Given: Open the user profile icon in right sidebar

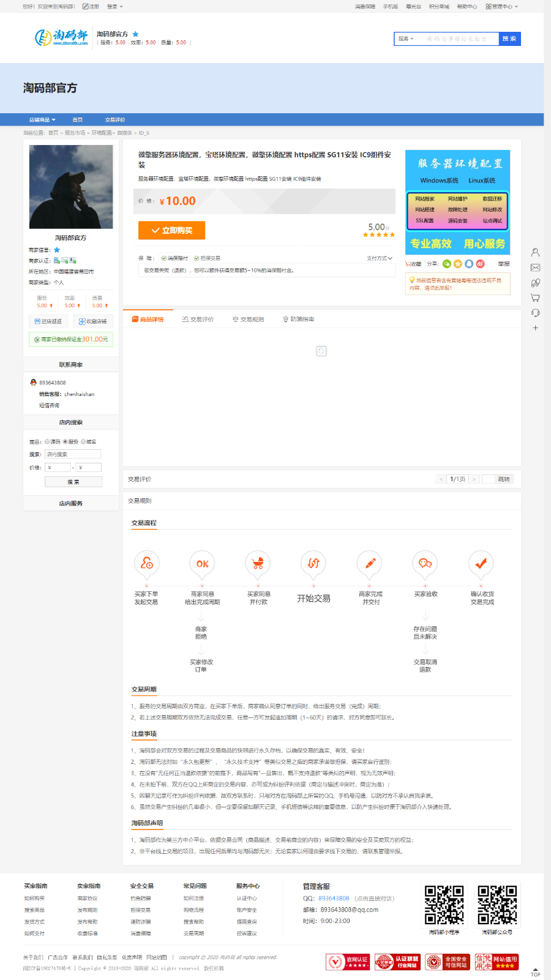Looking at the screenshot, I should [535, 252].
